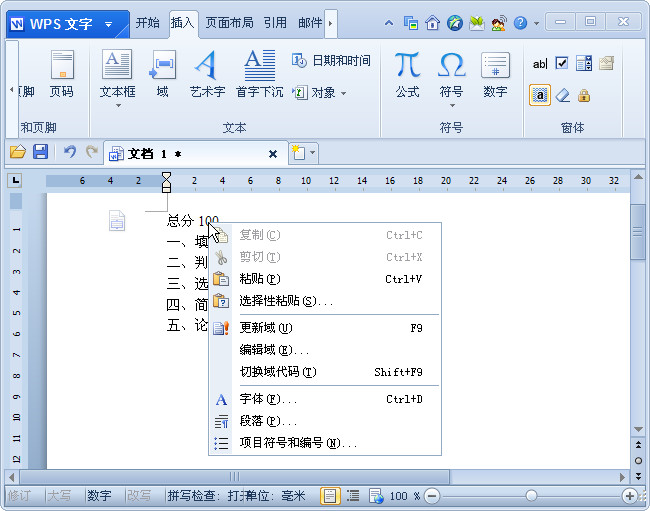
Task: Click the 艺术字 WordArt icon
Action: coord(207,73)
